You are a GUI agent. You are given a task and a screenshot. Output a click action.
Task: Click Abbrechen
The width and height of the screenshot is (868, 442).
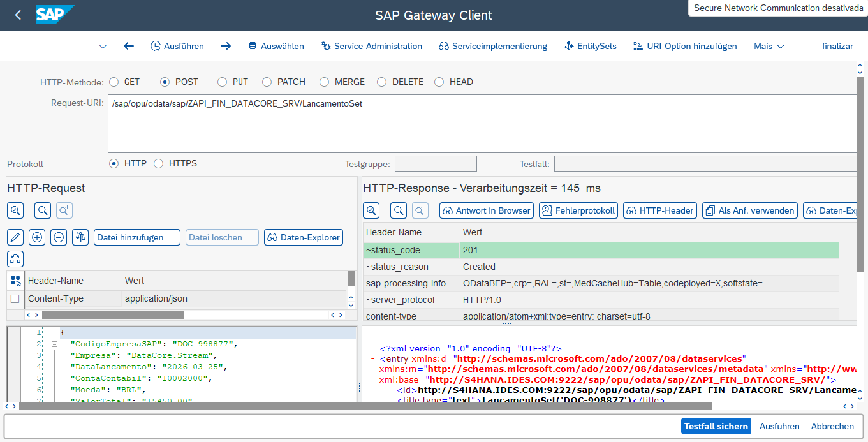(x=832, y=426)
